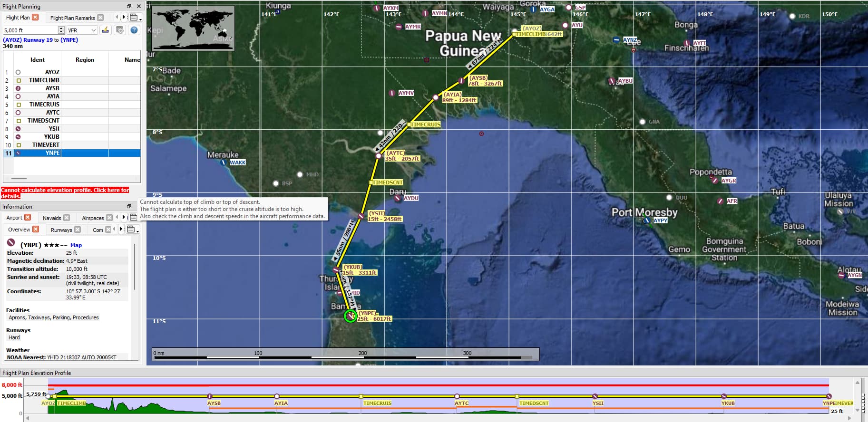Switch to the Flight Plan Remarks tab
Screen dimensions: 868x422
pos(72,18)
